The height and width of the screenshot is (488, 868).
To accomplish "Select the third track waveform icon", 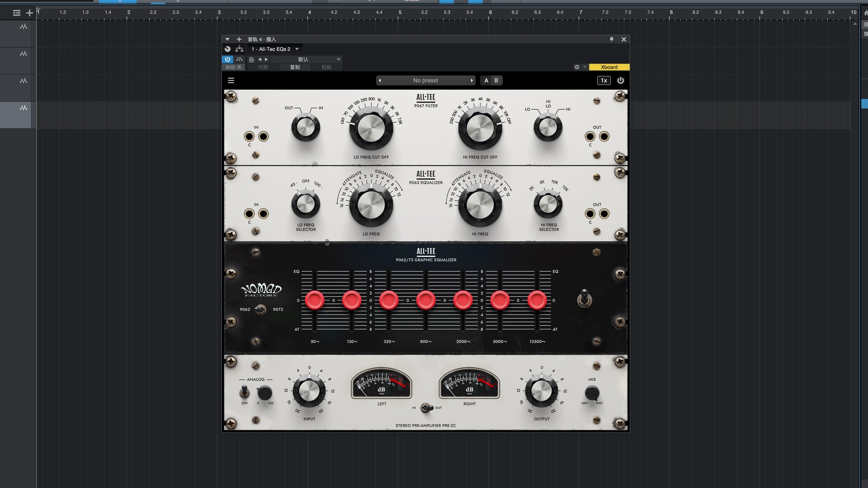I will pos(23,81).
